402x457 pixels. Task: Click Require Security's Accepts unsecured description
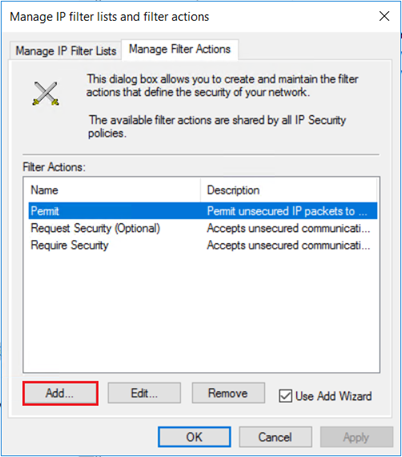coord(288,245)
